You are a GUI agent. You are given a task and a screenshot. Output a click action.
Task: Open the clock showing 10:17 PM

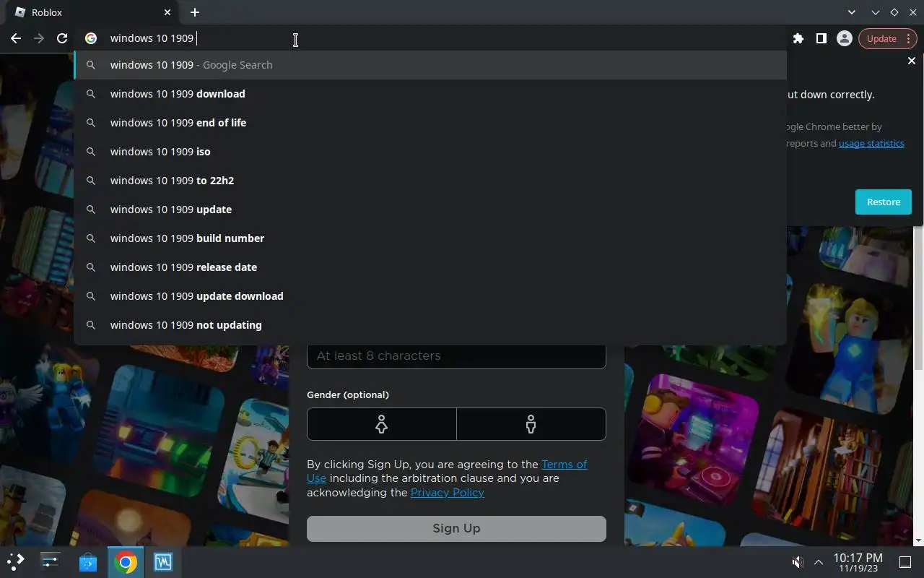click(x=858, y=562)
